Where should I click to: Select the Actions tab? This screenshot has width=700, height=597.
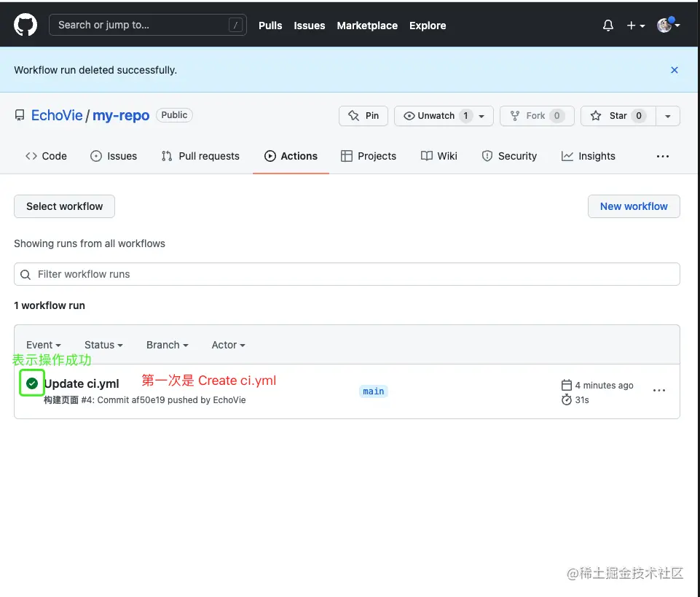291,156
